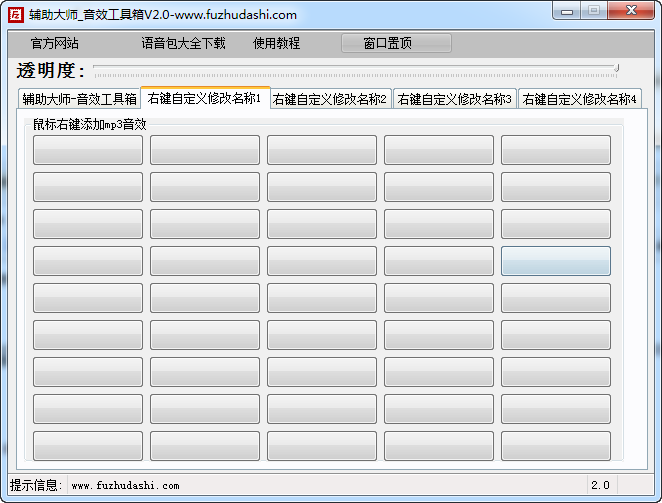Close the 辅助大师 window

coord(631,11)
